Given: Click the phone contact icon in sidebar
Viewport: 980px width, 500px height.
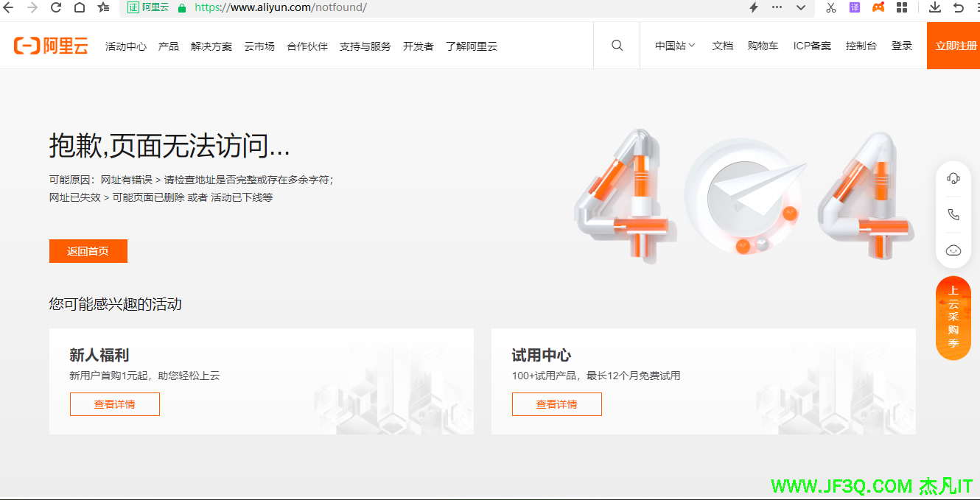Looking at the screenshot, I should coord(953,214).
